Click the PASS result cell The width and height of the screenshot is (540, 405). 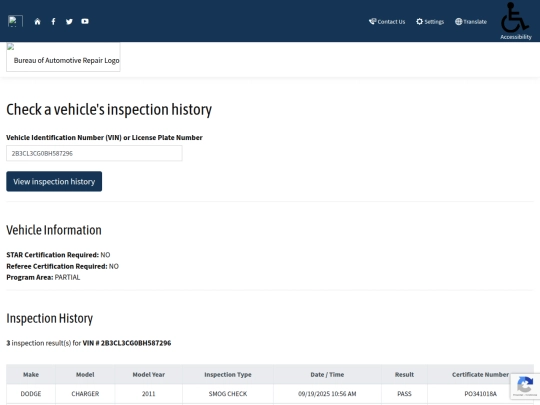pos(404,394)
